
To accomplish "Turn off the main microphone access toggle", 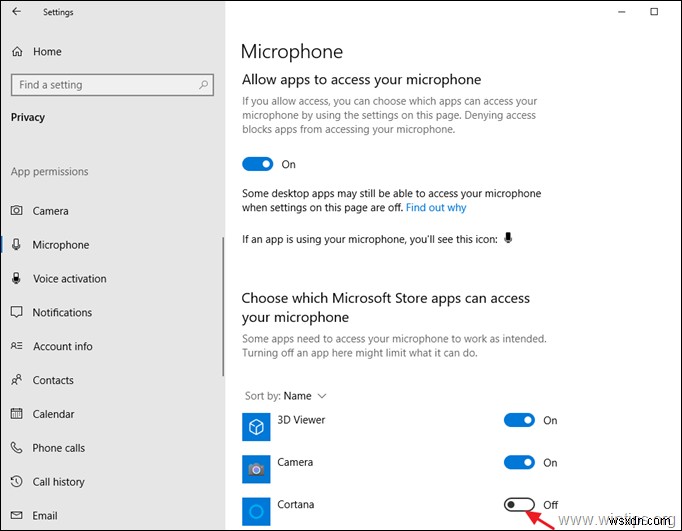I will (x=257, y=164).
